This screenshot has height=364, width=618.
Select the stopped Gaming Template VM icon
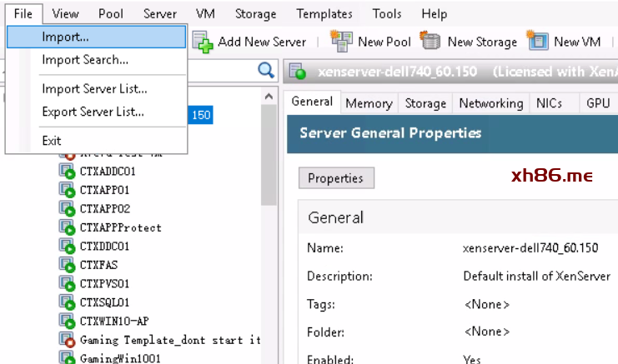tap(68, 340)
